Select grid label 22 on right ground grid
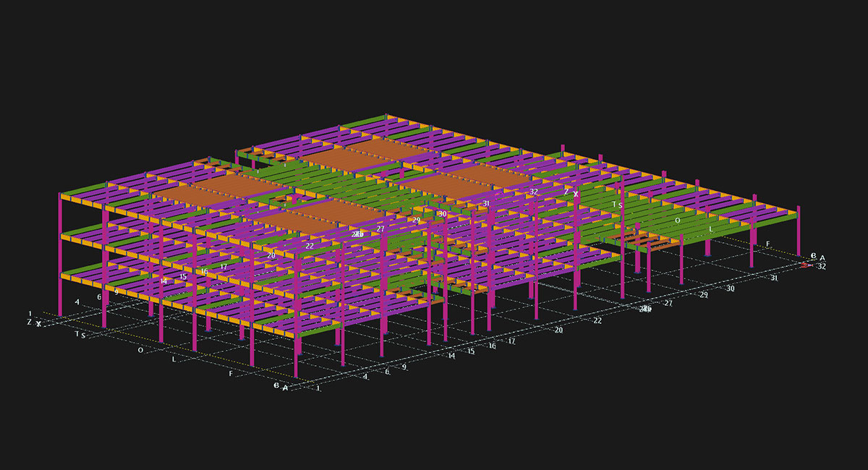This screenshot has height=470, width=868. pyautogui.click(x=597, y=320)
